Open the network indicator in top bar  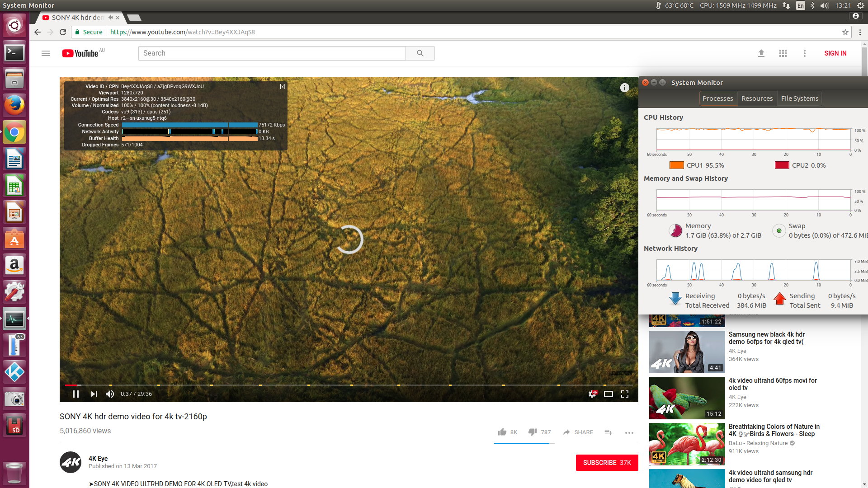tap(786, 5)
